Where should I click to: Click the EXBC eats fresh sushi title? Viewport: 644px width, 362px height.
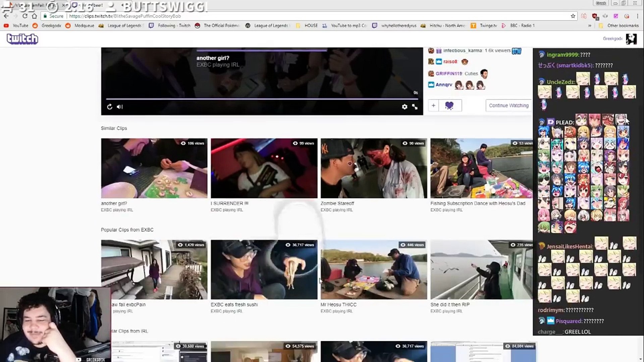[234, 304]
